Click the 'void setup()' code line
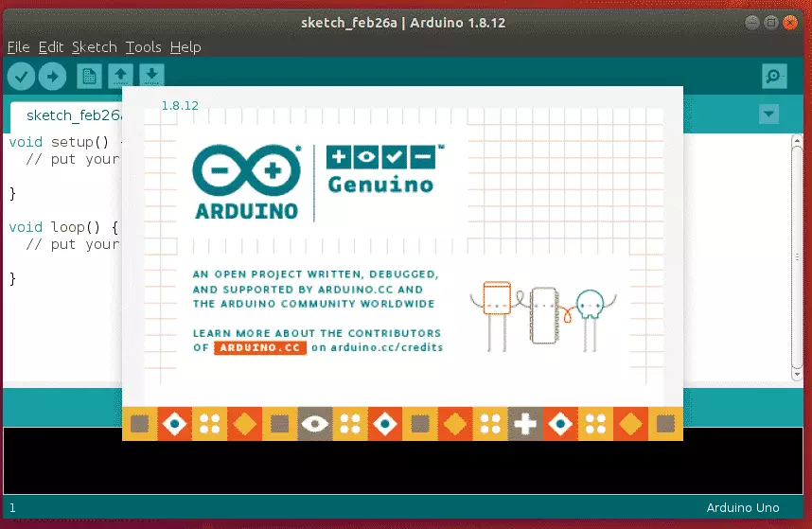This screenshot has height=529, width=812. pos(64,142)
